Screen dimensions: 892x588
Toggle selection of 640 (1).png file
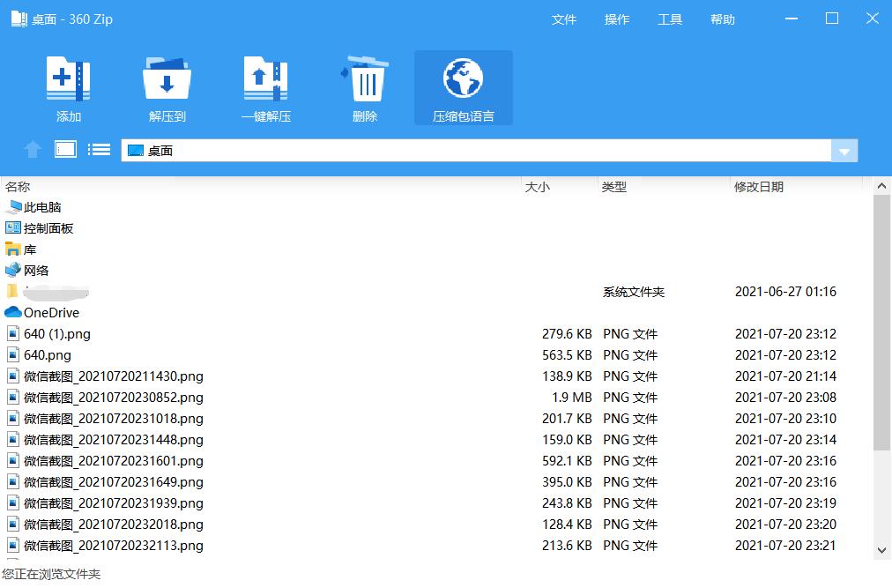58,333
